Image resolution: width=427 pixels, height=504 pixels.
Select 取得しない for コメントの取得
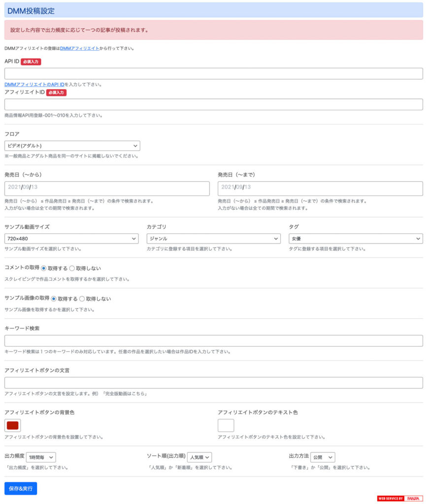(72, 268)
